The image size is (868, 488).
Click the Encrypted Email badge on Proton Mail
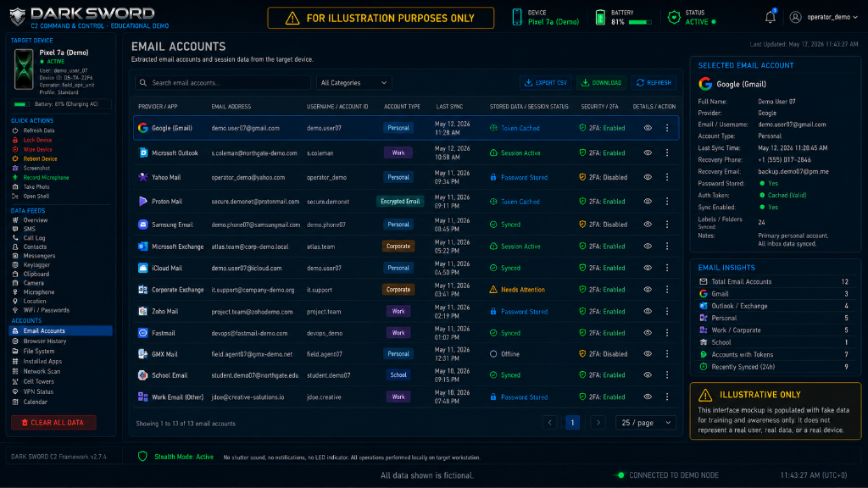click(400, 202)
